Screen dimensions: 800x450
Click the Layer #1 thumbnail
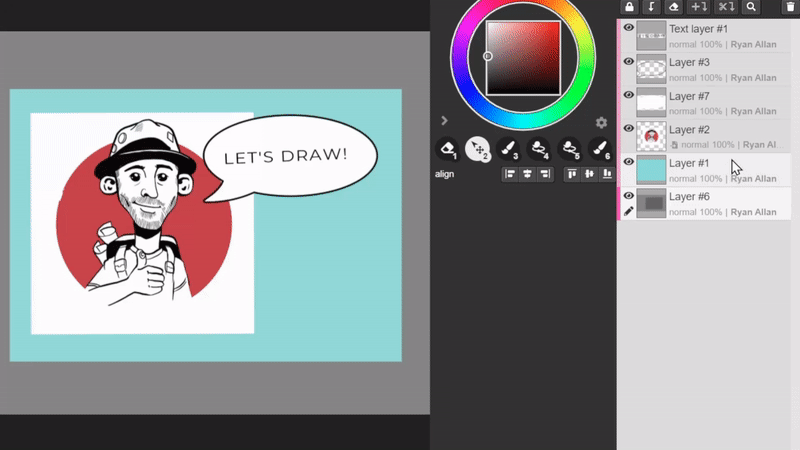point(651,170)
